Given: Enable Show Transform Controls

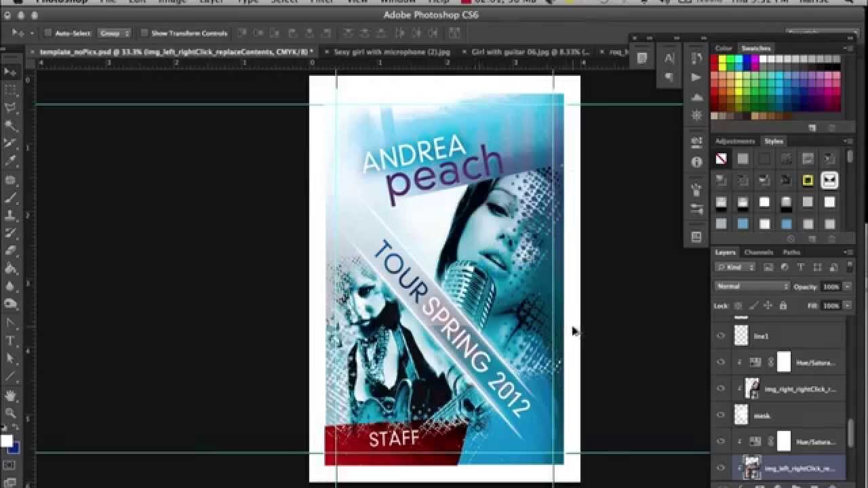Looking at the screenshot, I should (x=144, y=33).
